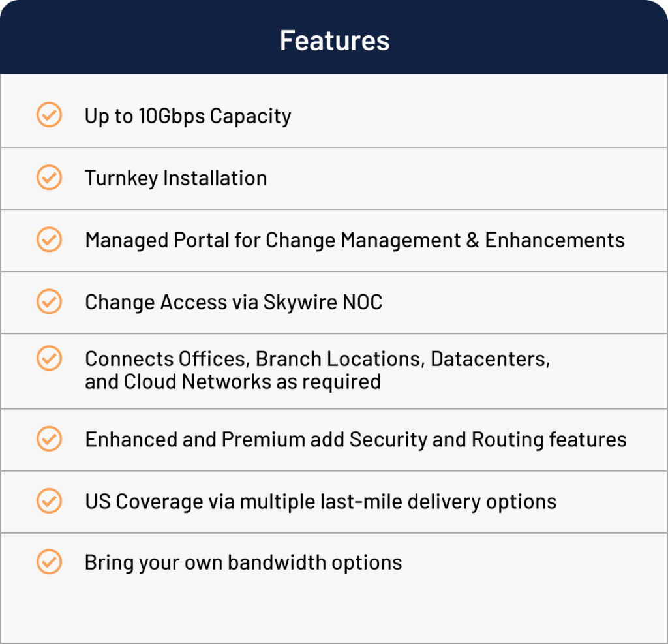The image size is (668, 644).
Task: Click checkmark icon beside Bring your own bandwidth
Action: pyautogui.click(x=49, y=562)
